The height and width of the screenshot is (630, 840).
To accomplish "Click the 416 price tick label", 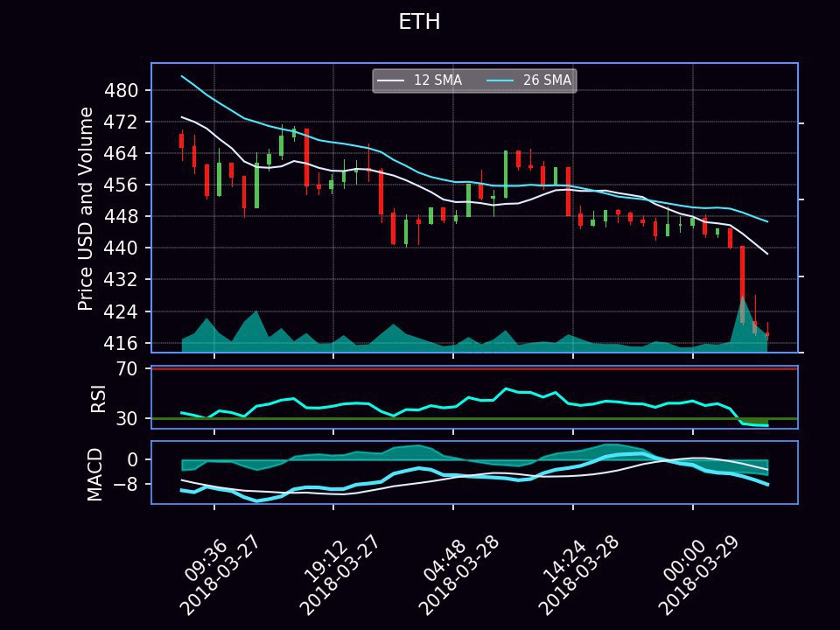I will tap(122, 343).
